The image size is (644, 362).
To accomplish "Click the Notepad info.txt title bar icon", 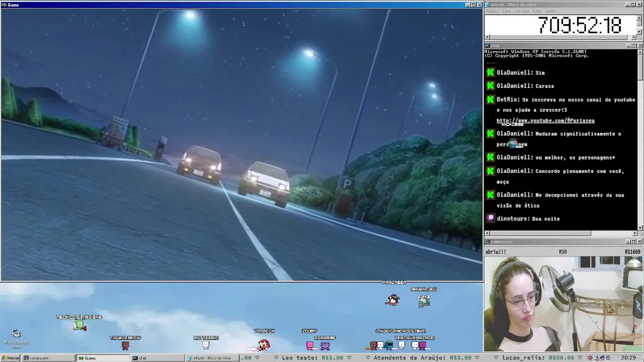I will tap(488, 5).
